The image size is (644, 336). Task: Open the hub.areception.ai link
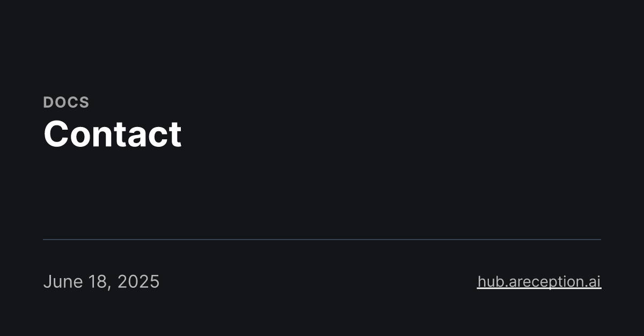pos(539,281)
